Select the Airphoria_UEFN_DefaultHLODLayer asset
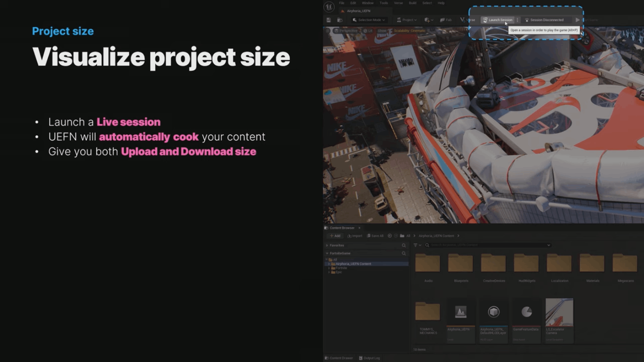This screenshot has width=644, height=362. click(494, 321)
